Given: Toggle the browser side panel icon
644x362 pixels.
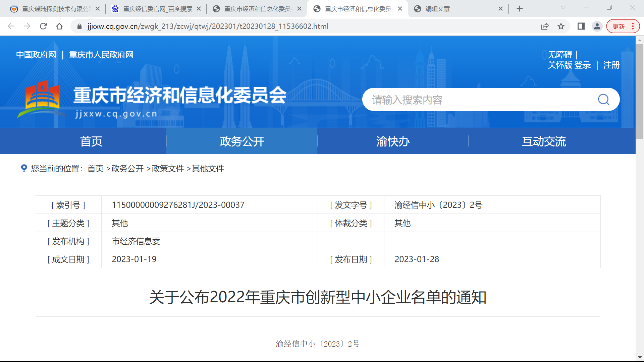Looking at the screenshot, I should tap(581, 26).
